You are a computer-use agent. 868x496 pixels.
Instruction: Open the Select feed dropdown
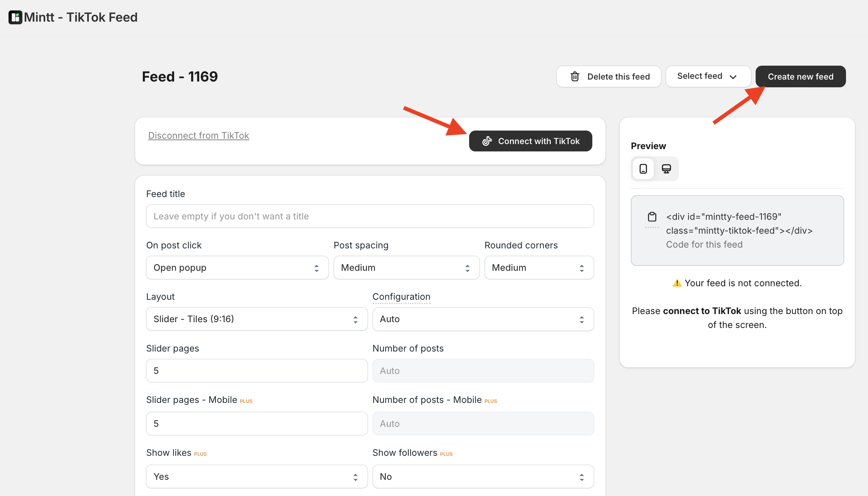point(708,76)
